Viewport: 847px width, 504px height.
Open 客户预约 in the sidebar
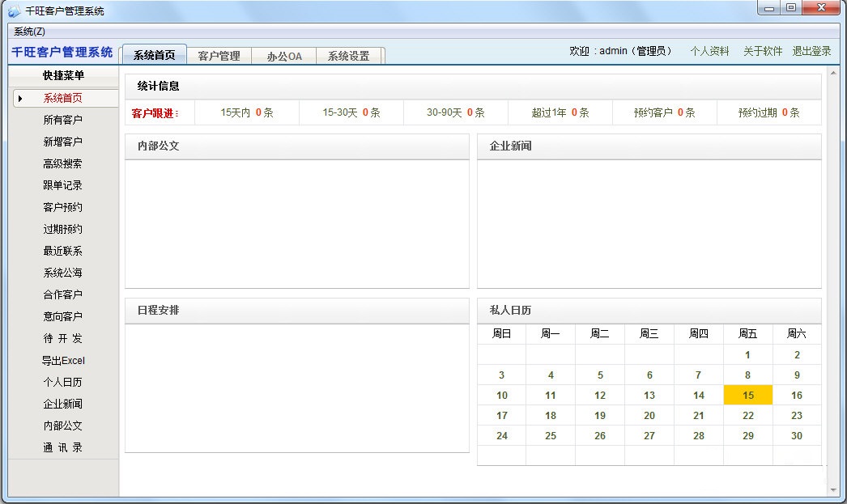click(62, 207)
